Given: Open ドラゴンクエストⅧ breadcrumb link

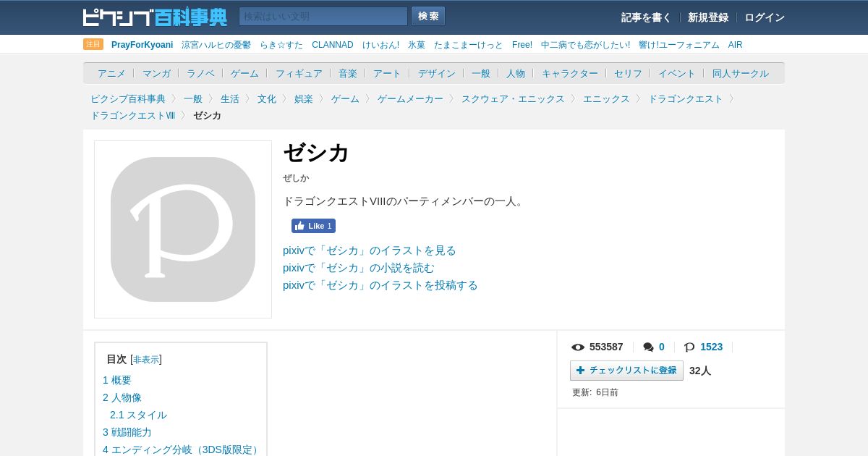Looking at the screenshot, I should click(133, 115).
